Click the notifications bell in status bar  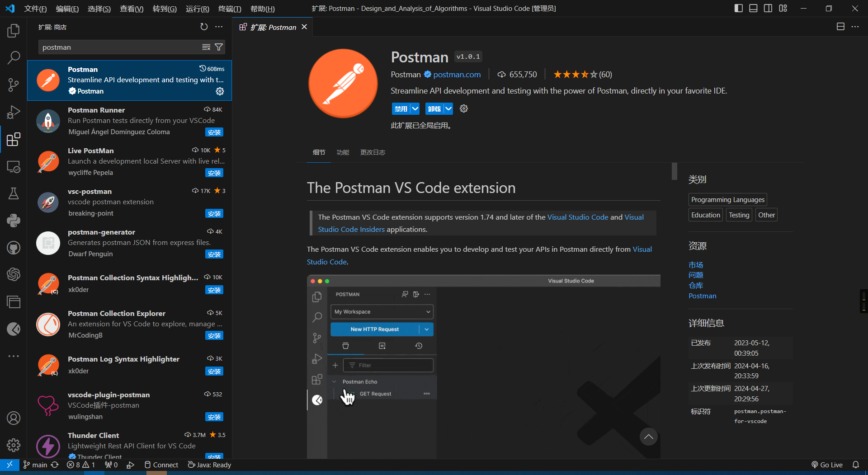point(856,465)
